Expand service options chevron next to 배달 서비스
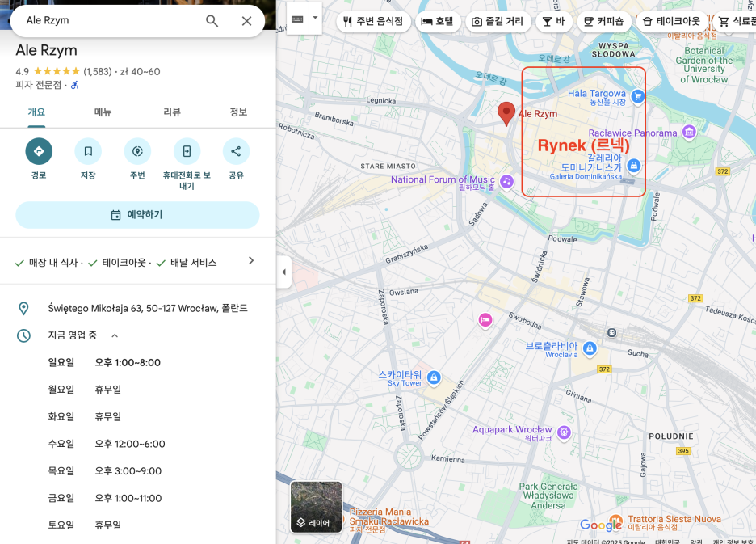The image size is (756, 544). (250, 260)
